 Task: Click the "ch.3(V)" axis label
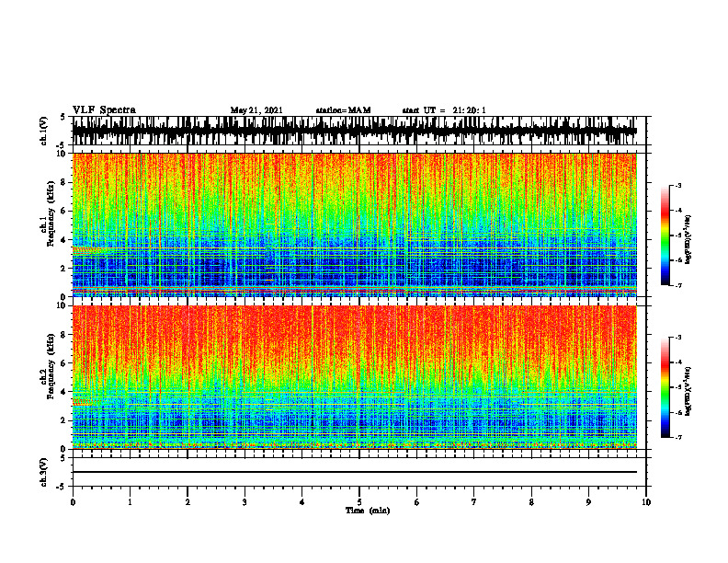(43, 472)
